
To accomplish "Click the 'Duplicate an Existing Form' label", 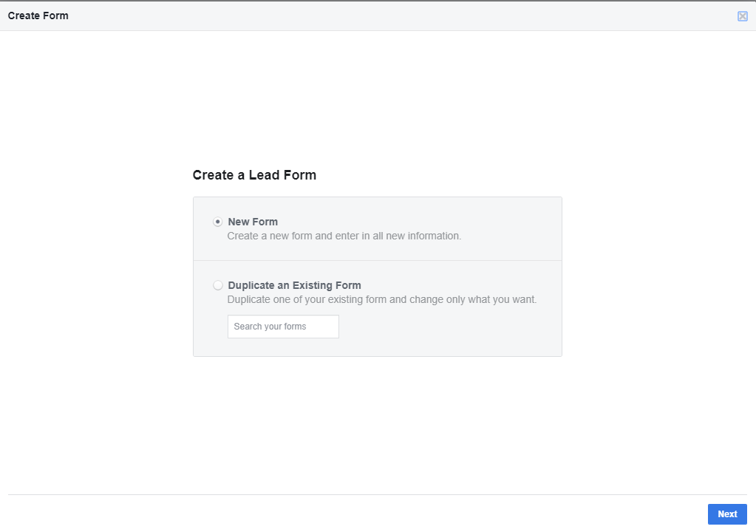I will (294, 285).
